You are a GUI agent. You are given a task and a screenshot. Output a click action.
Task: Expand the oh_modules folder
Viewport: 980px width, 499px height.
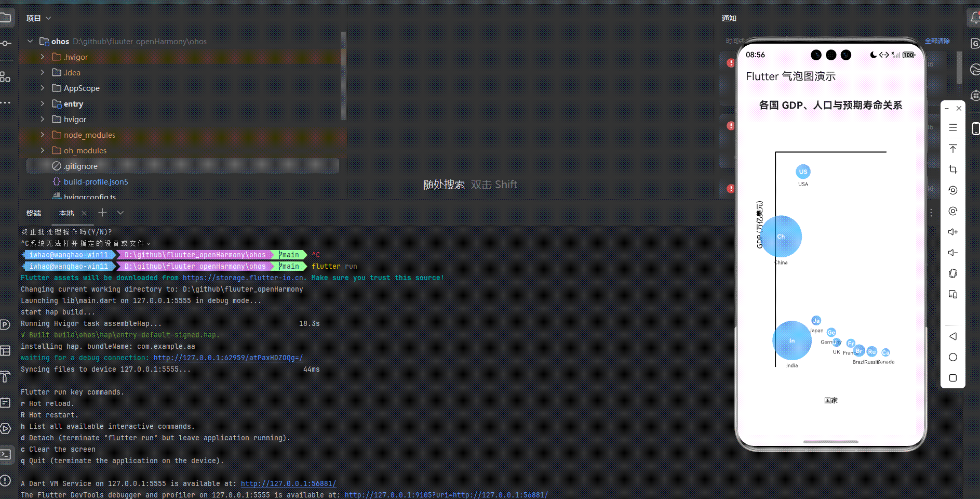click(x=43, y=150)
